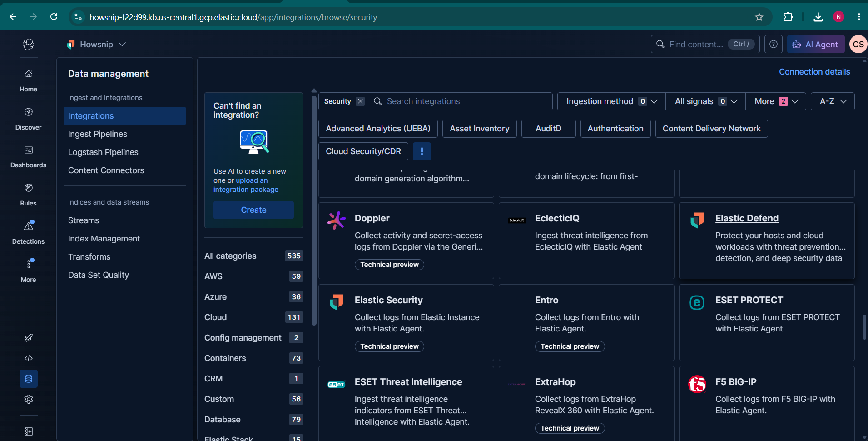Show more subcategories via the dots button

point(422,151)
